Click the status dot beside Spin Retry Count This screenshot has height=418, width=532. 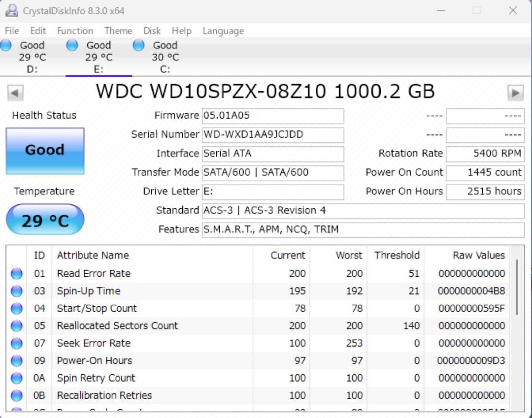tap(16, 378)
